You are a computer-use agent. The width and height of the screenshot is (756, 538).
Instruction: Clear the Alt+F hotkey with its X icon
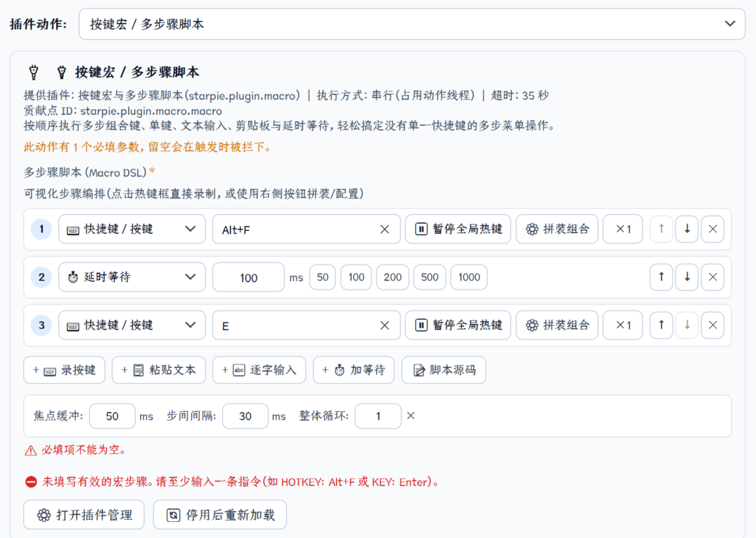coord(384,229)
